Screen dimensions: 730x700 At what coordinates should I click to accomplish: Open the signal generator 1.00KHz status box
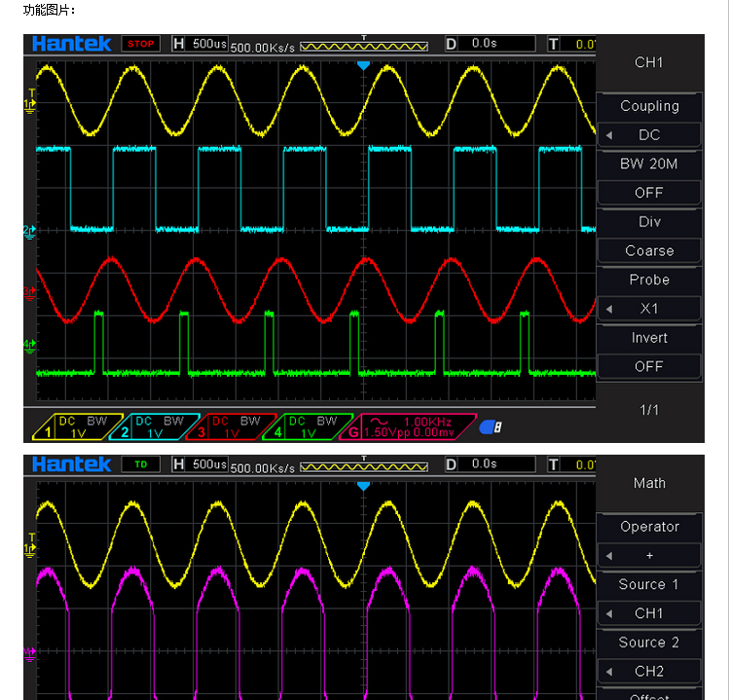pos(408,426)
